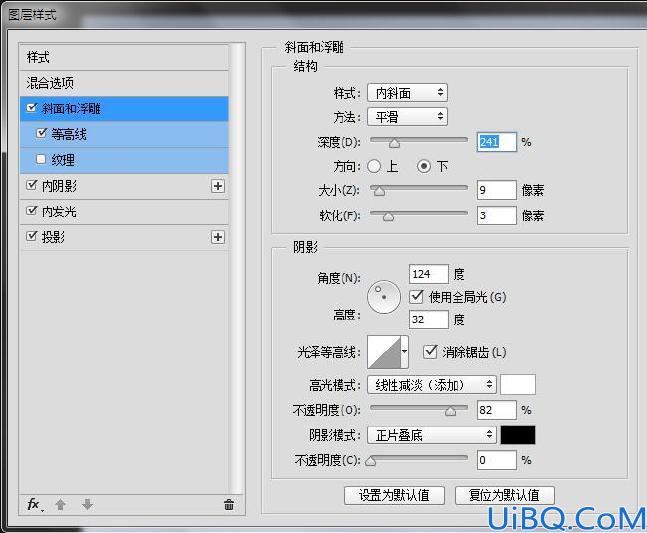Select the 内发光 list entry
The width and height of the screenshot is (647, 533).
click(124, 212)
